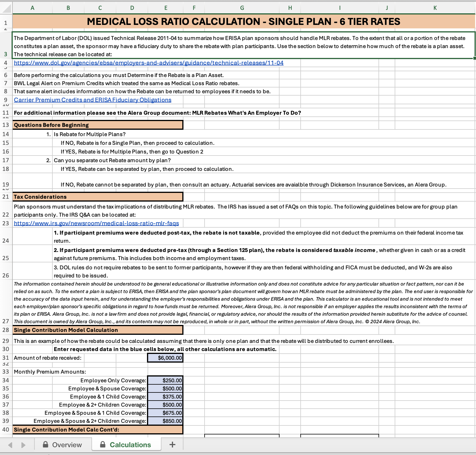Select row 31 header
Viewport: 476px width, 455px height.
[x=6, y=358]
